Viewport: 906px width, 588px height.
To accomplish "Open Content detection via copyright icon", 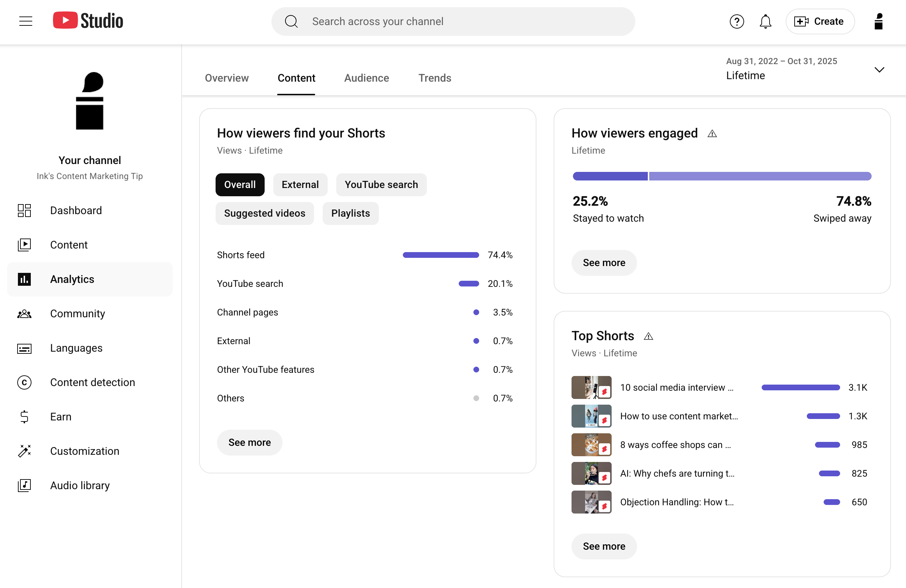I will tap(24, 382).
